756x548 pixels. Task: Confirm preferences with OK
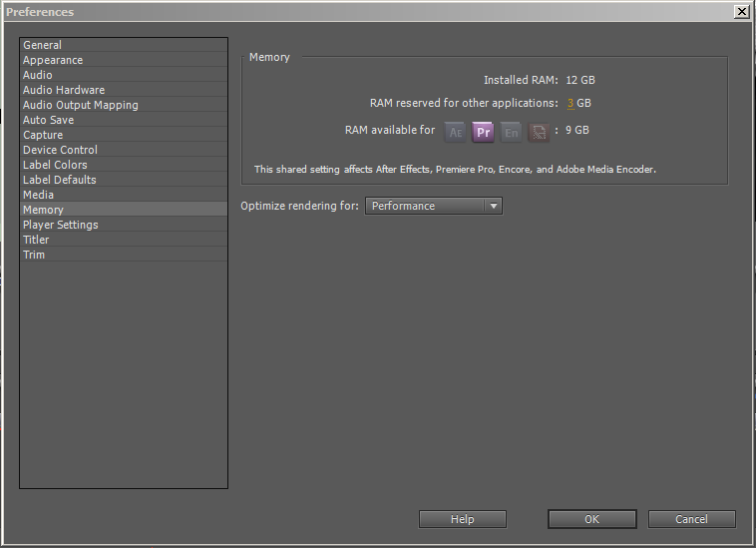pos(592,519)
